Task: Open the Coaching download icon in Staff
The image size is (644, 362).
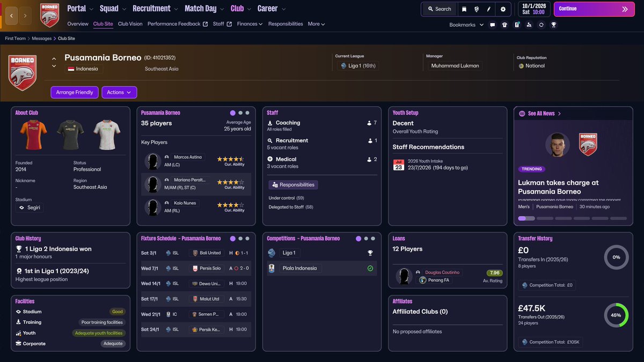Action: pos(270,123)
